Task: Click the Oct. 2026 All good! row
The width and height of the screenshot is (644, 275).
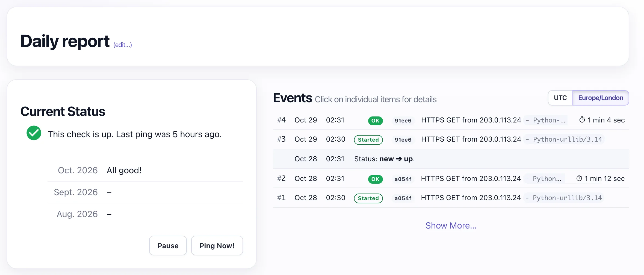Action: [x=145, y=170]
